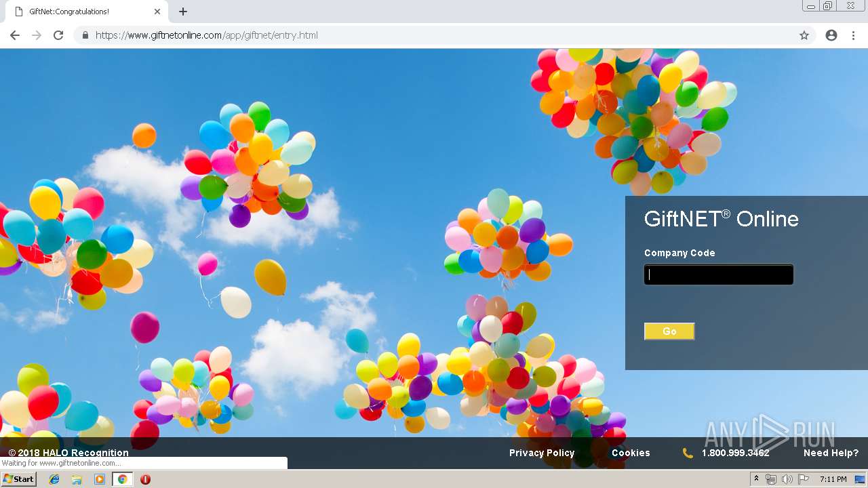Click the Need Help? link
868x488 pixels.
click(x=831, y=453)
